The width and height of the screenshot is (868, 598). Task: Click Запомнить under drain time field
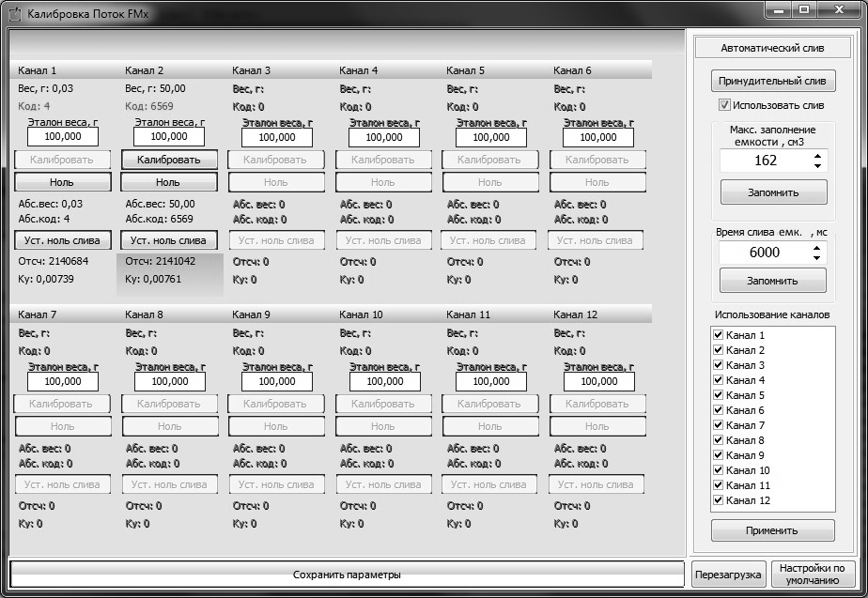point(773,281)
